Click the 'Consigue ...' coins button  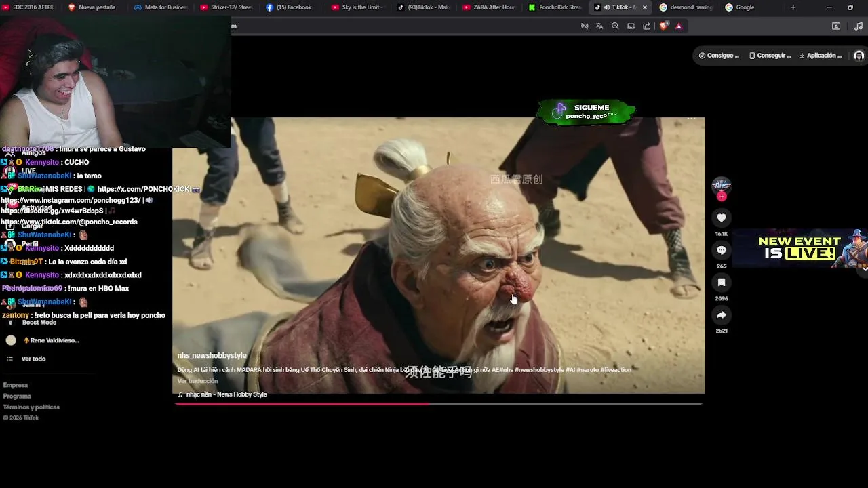(x=719, y=56)
